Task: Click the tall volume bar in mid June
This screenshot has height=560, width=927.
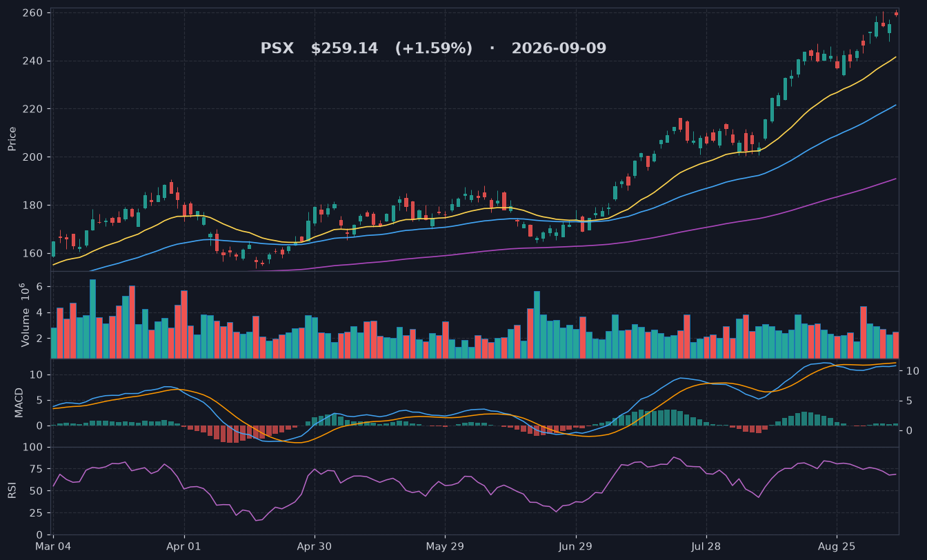Action: pyautogui.click(x=537, y=325)
